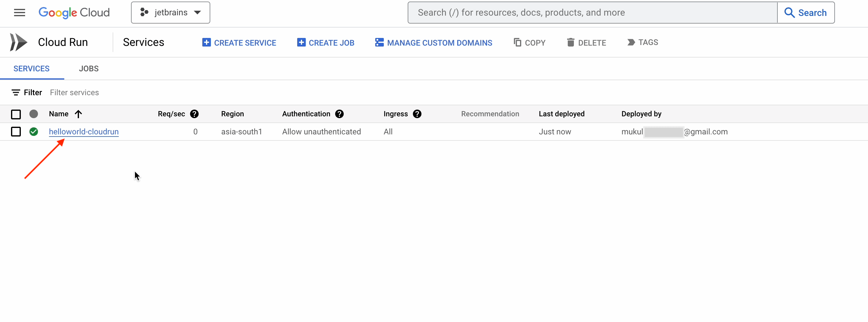Check the helloworld-cloudrun row checkbox
The height and width of the screenshot is (322, 868).
point(16,132)
